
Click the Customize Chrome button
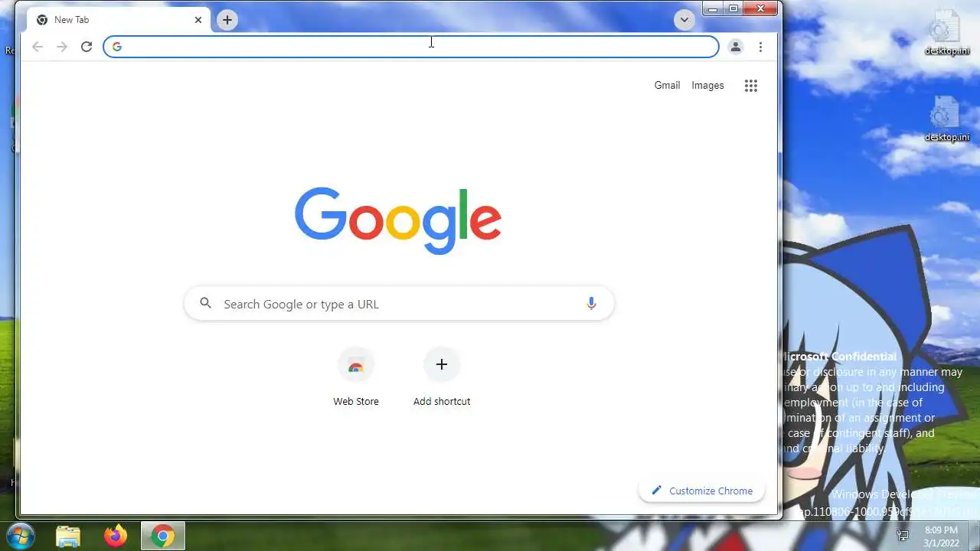click(x=701, y=491)
